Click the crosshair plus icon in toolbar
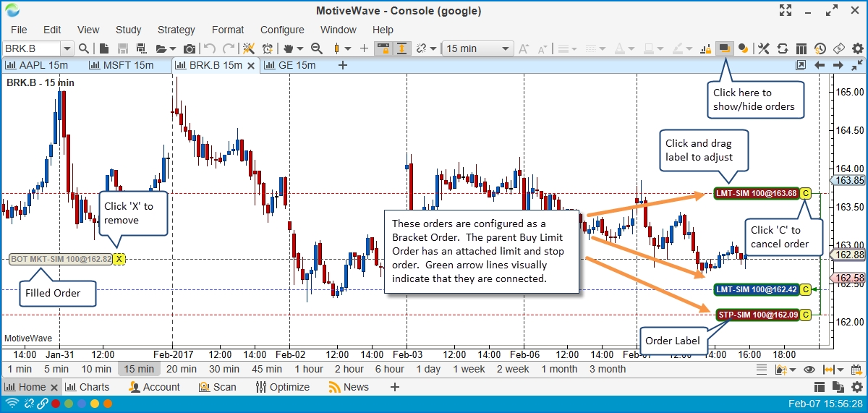The width and height of the screenshot is (868, 413). point(364,48)
